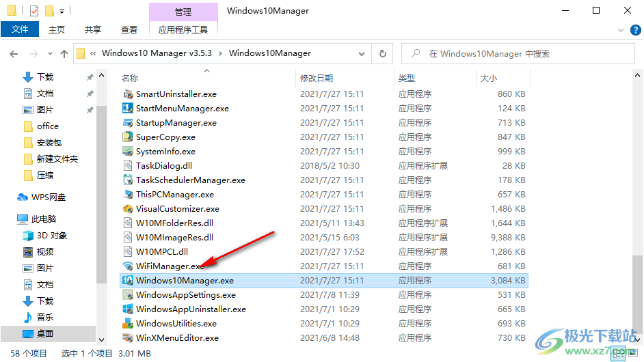Switch to the 主页 ribbon tab
Screen dimensions: 644x362
click(x=57, y=29)
